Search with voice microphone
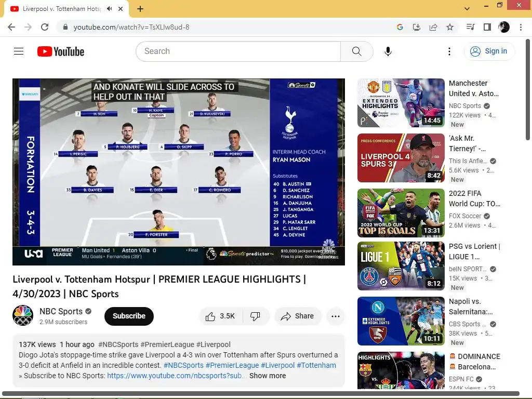 (388, 51)
